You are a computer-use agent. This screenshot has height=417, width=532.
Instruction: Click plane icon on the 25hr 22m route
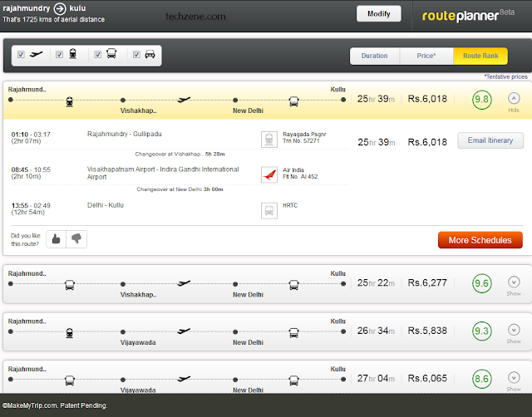click(x=184, y=283)
